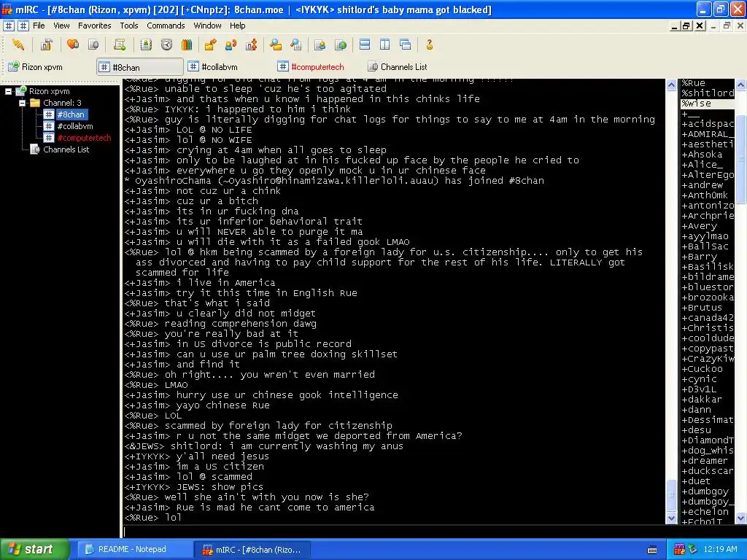Click the second # icon on menu bar
This screenshot has height=560, width=747.
23,26
